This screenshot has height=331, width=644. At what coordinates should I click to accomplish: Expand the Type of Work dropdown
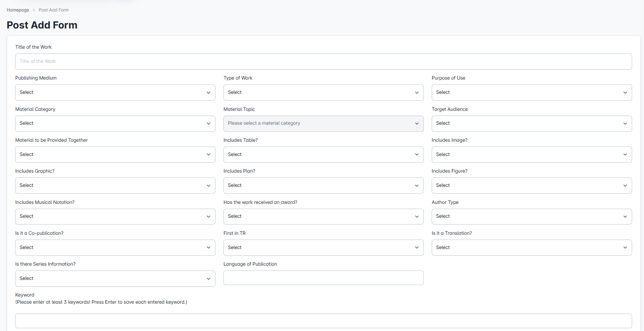[323, 92]
